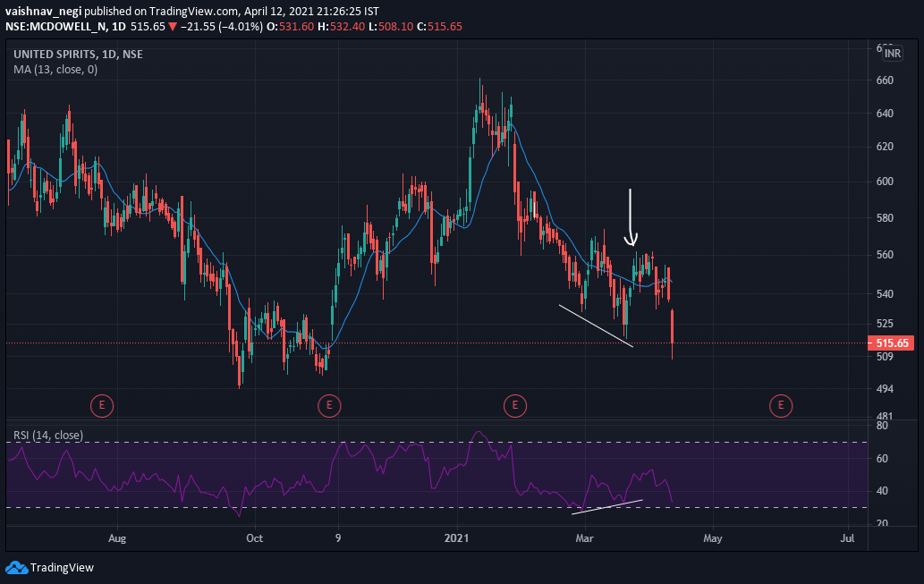Click the Mar label on the time axis
Viewport: 924px width, 584px height.
coord(585,538)
